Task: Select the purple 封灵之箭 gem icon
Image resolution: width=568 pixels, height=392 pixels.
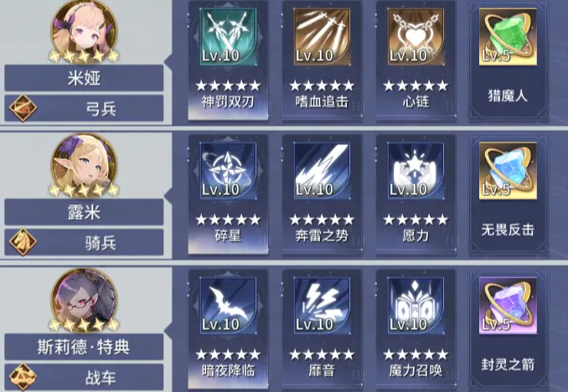Action: tap(508, 306)
